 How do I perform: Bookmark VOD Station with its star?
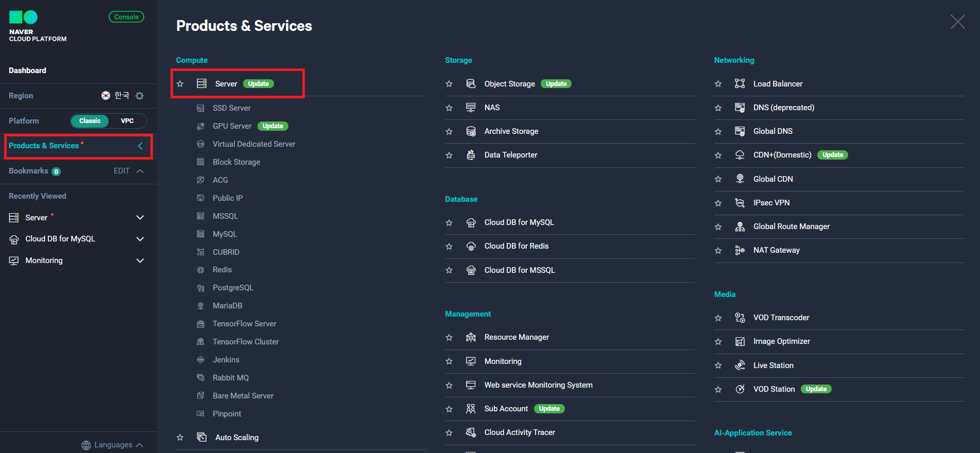pos(718,390)
